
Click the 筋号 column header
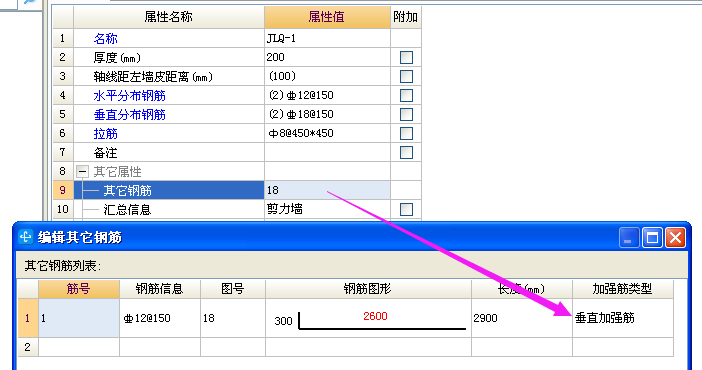79,289
